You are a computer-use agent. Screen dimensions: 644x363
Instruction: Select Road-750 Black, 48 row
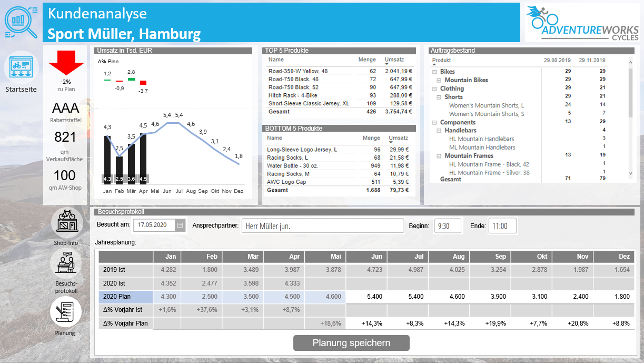click(339, 79)
